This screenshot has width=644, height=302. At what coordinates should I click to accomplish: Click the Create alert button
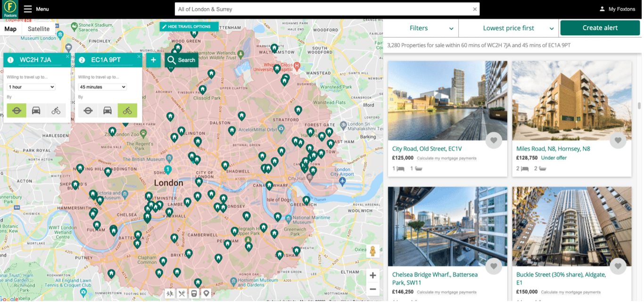tap(600, 28)
